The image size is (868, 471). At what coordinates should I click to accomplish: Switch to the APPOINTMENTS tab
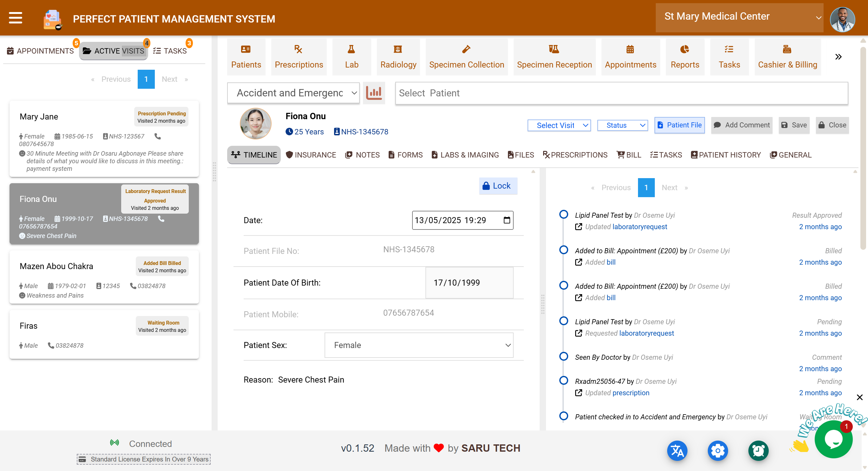click(x=40, y=51)
